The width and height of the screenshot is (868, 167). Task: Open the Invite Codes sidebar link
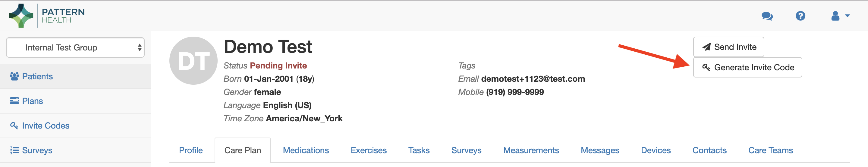46,126
